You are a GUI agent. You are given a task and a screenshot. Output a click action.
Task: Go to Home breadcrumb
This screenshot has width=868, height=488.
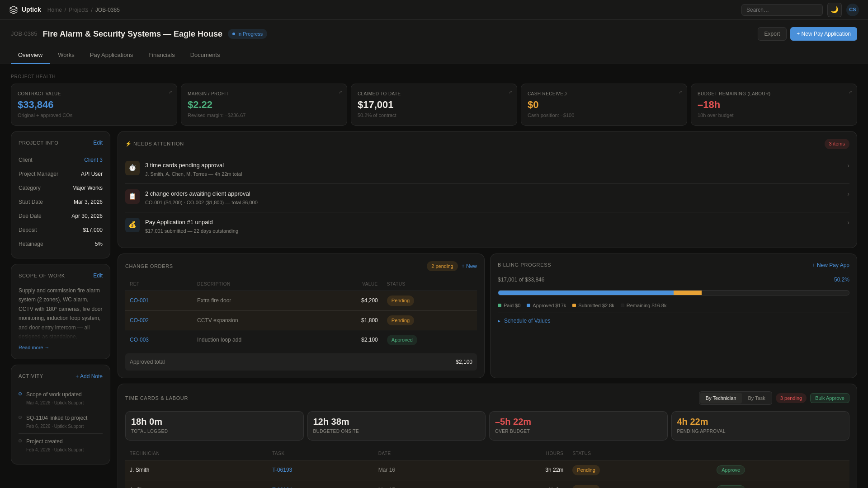pyautogui.click(x=55, y=10)
